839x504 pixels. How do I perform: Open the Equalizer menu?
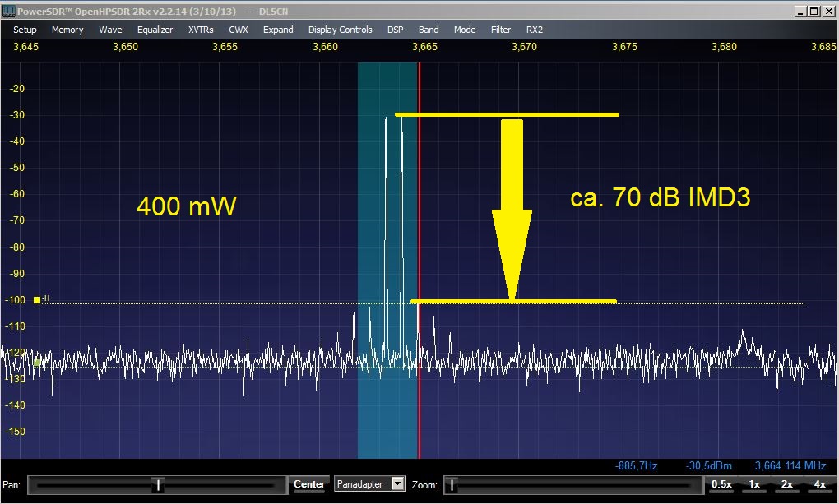coord(155,30)
